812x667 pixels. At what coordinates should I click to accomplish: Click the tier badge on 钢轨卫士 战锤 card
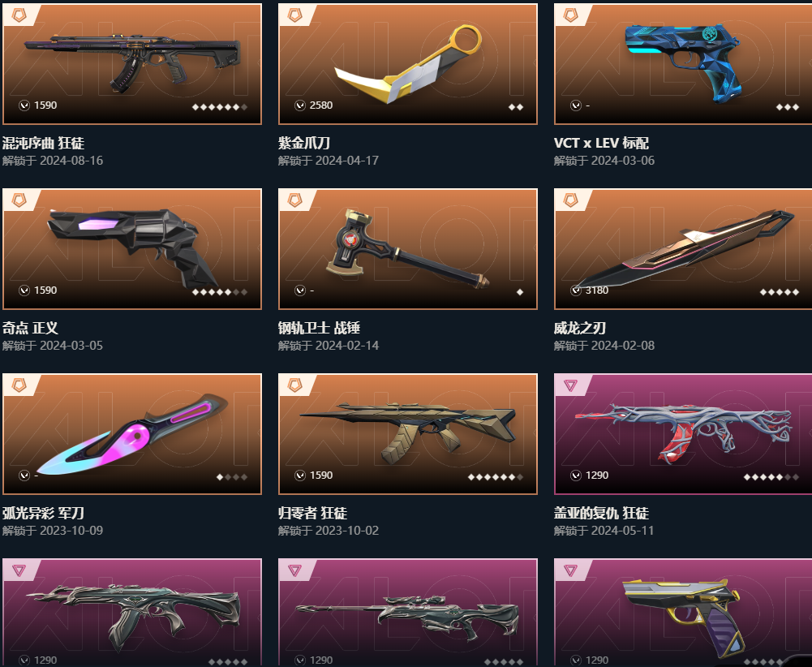294,200
